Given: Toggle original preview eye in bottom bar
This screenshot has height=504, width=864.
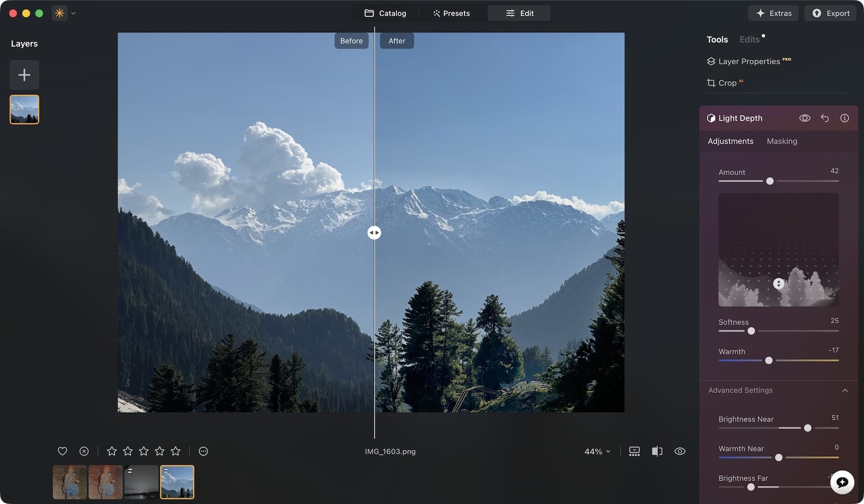Looking at the screenshot, I should pos(680,451).
